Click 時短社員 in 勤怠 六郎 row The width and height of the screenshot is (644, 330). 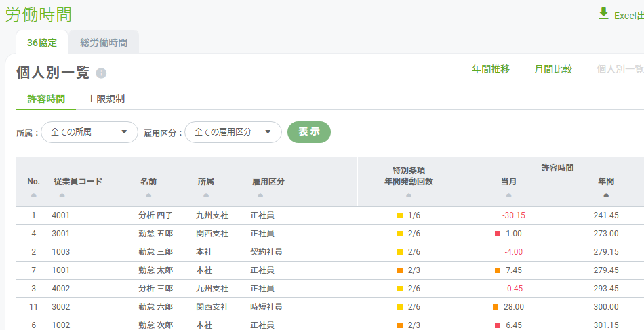(266, 307)
